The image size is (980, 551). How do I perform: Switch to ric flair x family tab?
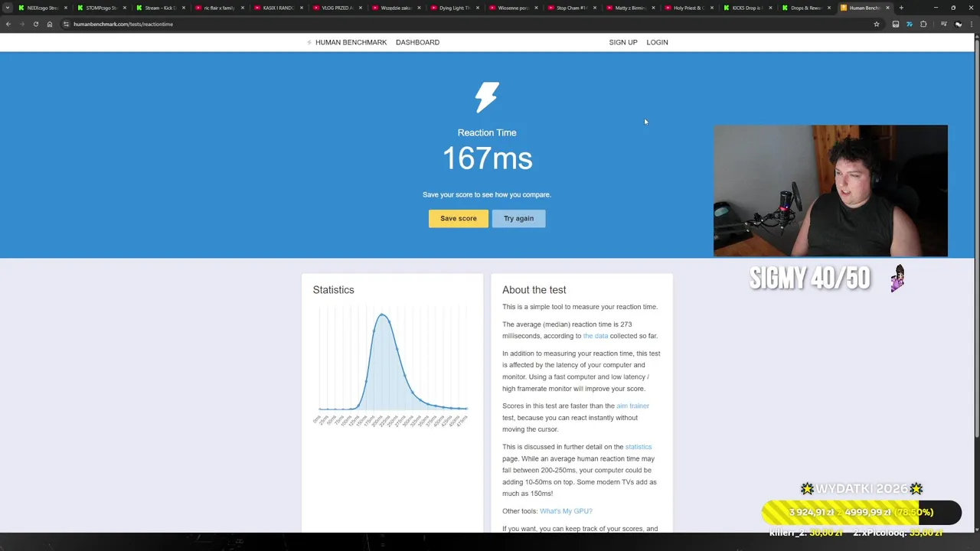[218, 8]
